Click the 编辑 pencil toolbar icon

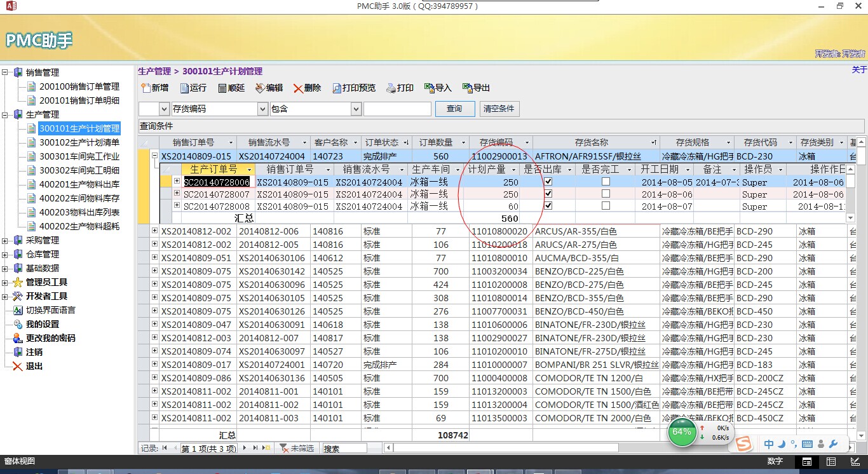[x=260, y=88]
